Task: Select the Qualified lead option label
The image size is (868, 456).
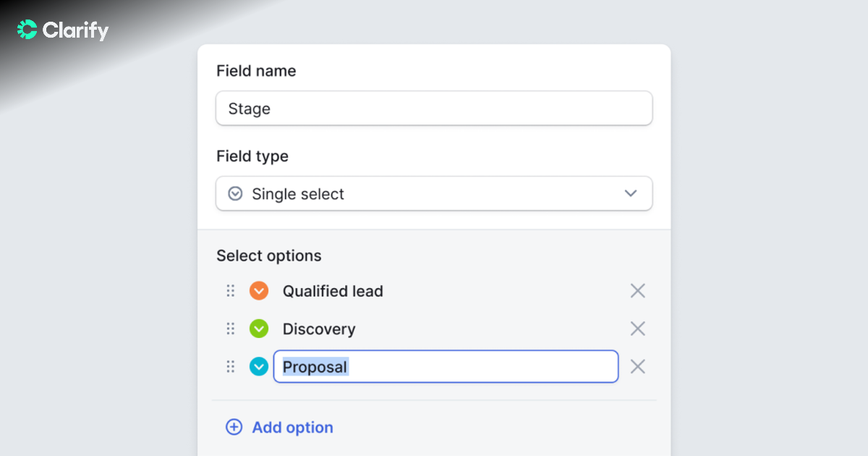Action: (x=333, y=290)
